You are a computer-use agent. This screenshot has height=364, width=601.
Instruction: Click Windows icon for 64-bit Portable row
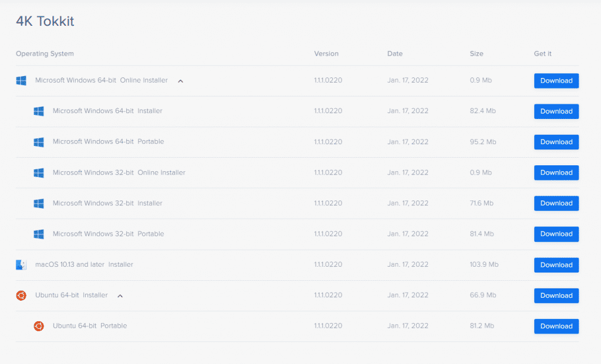click(x=39, y=142)
